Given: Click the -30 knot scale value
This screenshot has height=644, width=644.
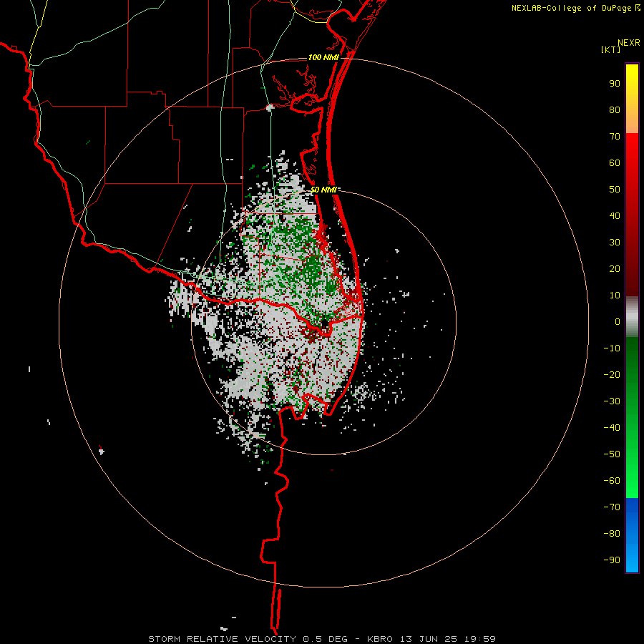Looking at the screenshot, I should [x=612, y=401].
